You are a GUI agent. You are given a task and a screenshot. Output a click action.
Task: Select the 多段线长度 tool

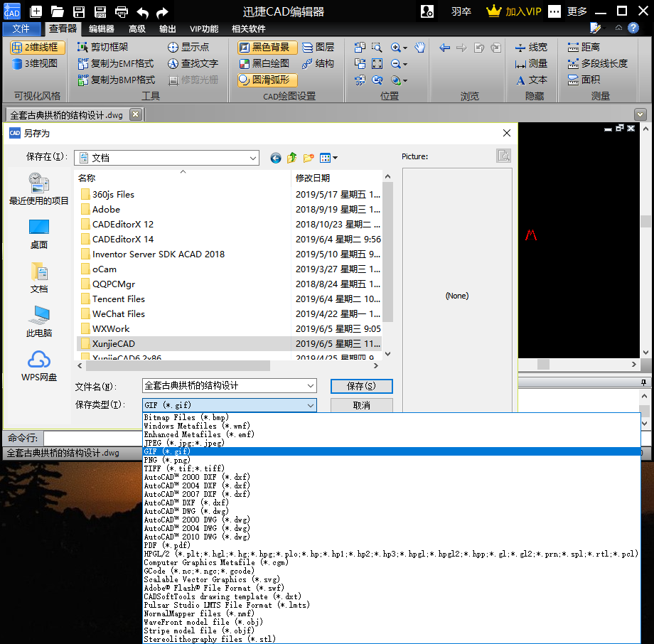pos(598,63)
